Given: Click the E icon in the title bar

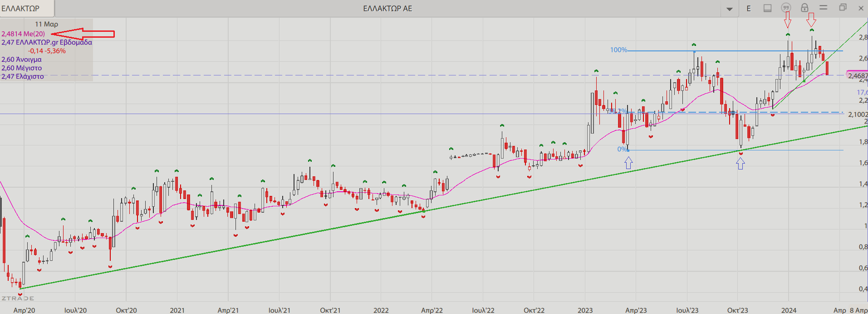Looking at the screenshot, I should click(749, 8).
